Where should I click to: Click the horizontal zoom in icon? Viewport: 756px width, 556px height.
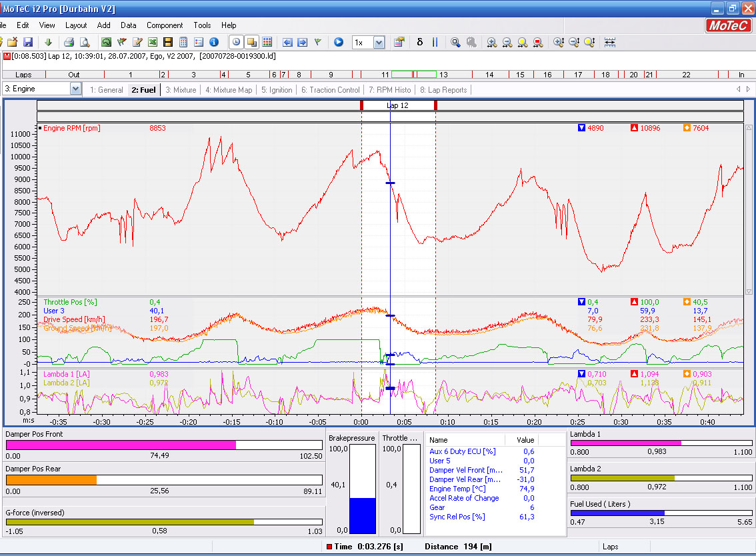point(492,43)
